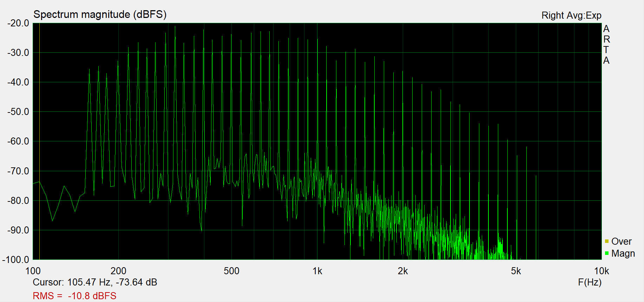644x302 pixels.
Task: Click the '-40.0' y-axis label
Action: point(18,82)
